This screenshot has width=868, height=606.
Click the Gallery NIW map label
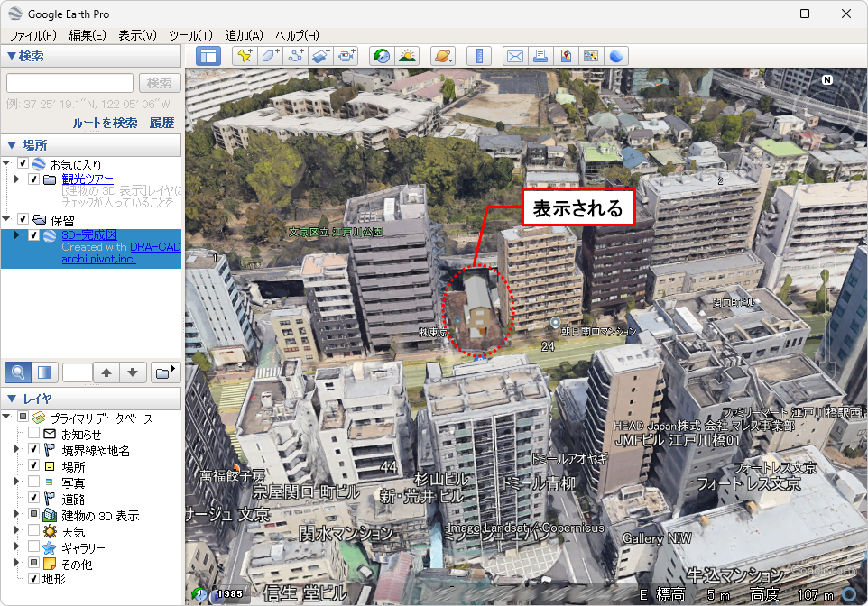(x=657, y=538)
